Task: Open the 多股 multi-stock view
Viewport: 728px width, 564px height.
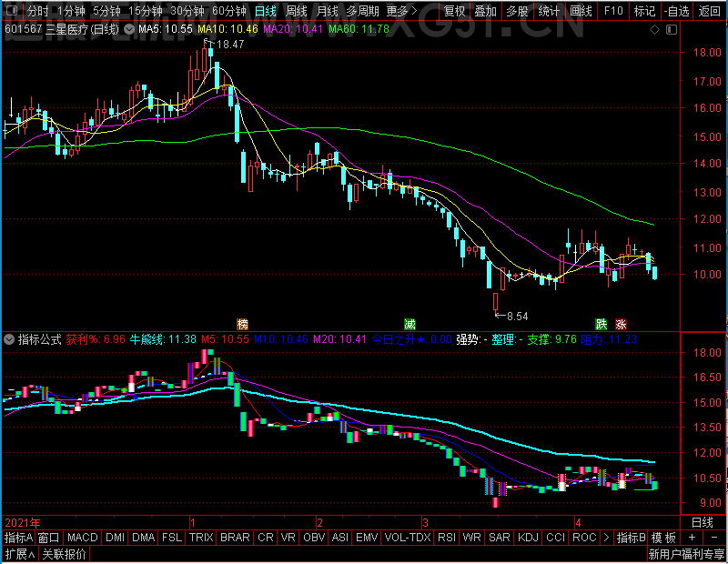Action: tap(517, 11)
